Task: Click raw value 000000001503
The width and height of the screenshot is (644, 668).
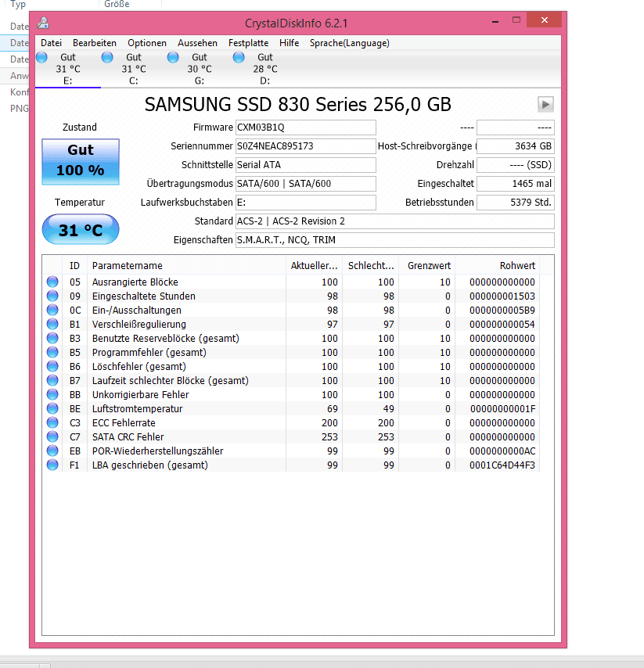Action: click(x=502, y=296)
